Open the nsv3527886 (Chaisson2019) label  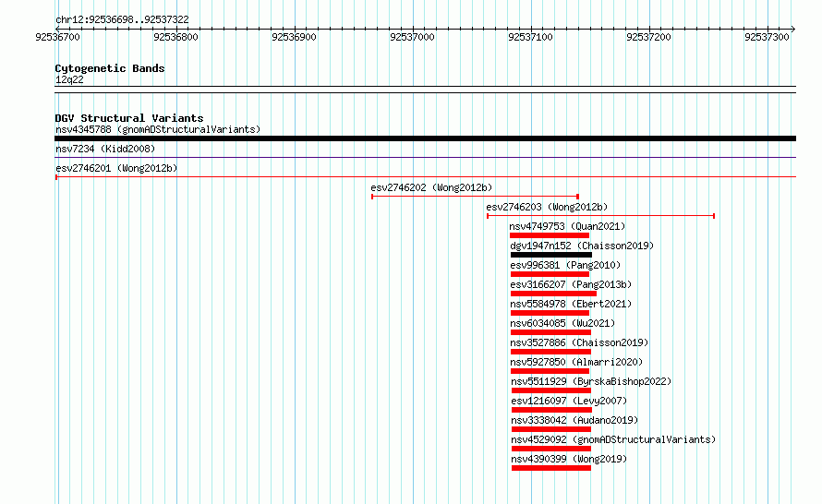click(579, 342)
